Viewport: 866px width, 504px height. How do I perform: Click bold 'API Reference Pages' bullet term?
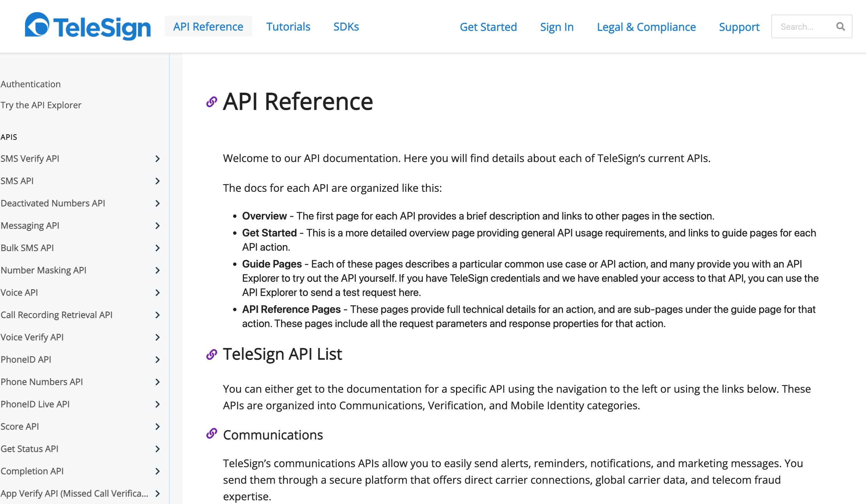[x=291, y=310]
